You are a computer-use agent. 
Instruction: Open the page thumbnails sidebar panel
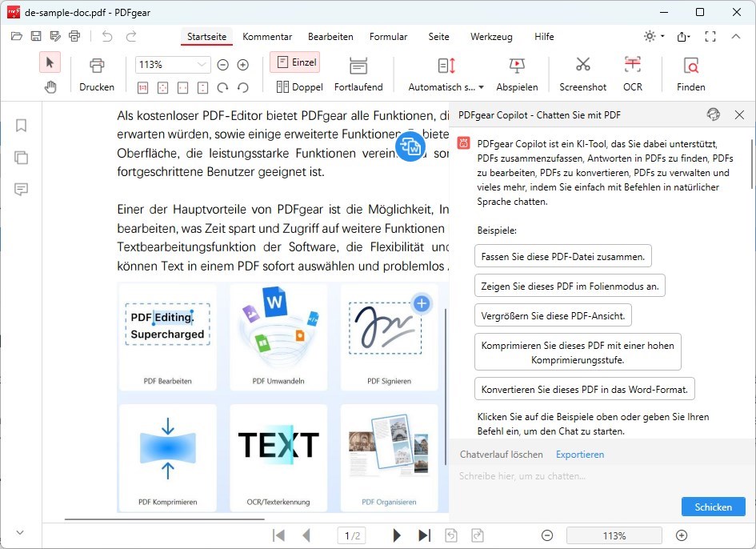[x=21, y=158]
